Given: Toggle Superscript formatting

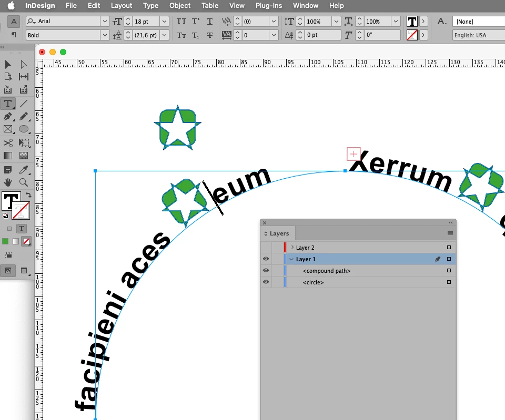Looking at the screenshot, I should [x=196, y=21].
